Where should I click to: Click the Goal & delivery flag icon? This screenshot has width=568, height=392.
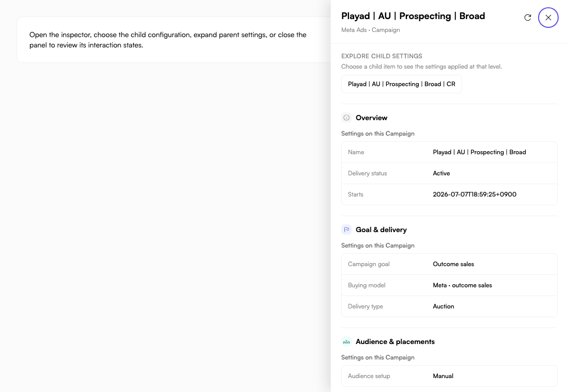click(x=346, y=230)
